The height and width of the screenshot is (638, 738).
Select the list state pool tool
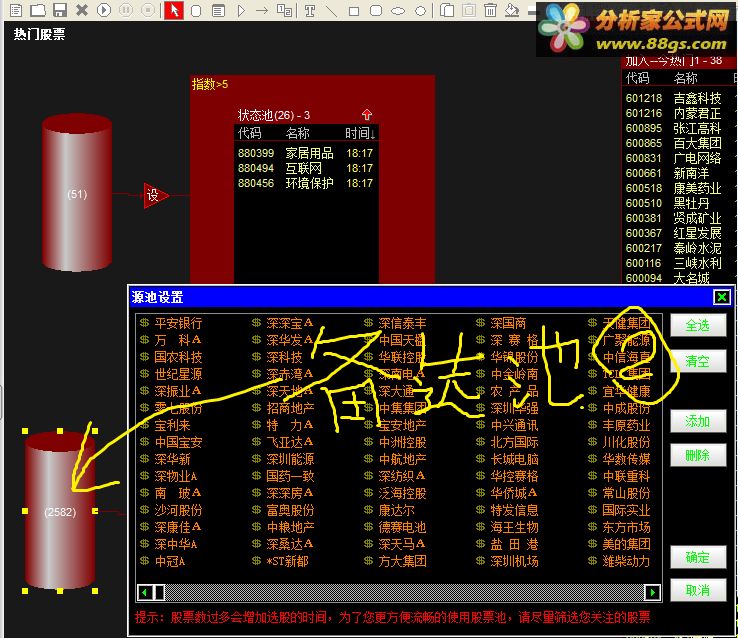[x=218, y=10]
